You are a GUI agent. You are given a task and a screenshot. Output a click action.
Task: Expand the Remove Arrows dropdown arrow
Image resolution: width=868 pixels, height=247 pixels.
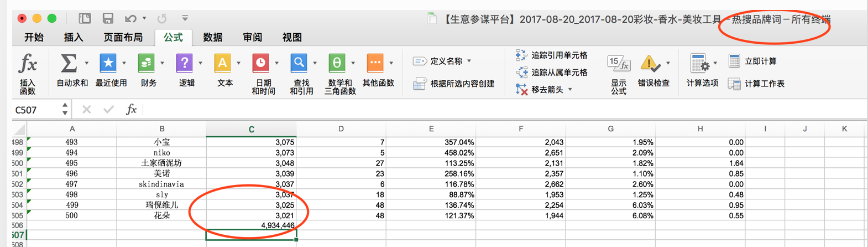click(570, 89)
